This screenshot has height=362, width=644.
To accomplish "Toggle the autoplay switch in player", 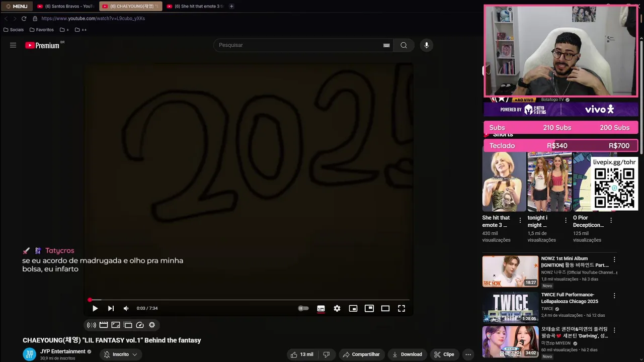I will click(303, 308).
